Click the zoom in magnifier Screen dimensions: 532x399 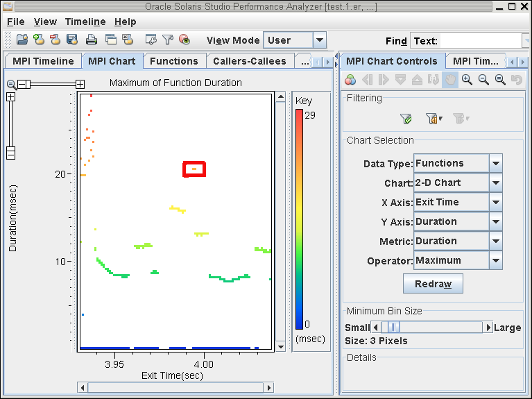pyautogui.click(x=467, y=80)
